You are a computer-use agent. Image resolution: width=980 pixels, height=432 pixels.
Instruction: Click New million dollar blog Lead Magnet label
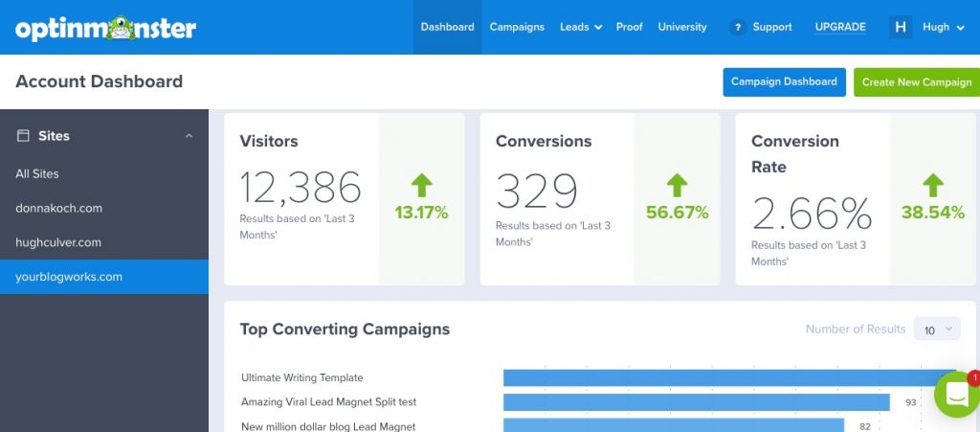[x=328, y=426]
